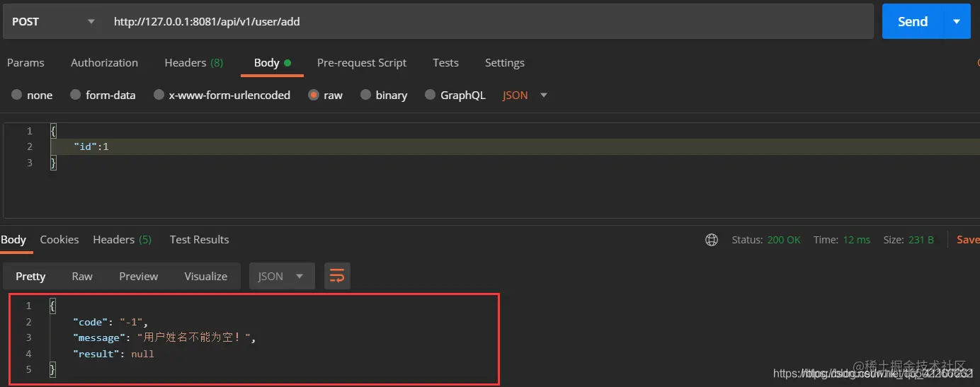Open the response Headers (5) tab

(122, 239)
